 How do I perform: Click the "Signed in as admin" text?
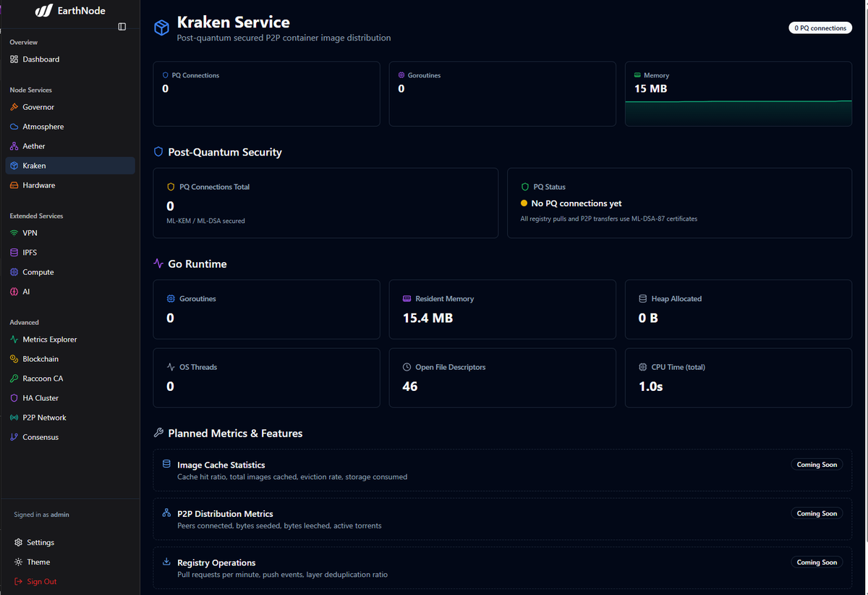pos(42,515)
